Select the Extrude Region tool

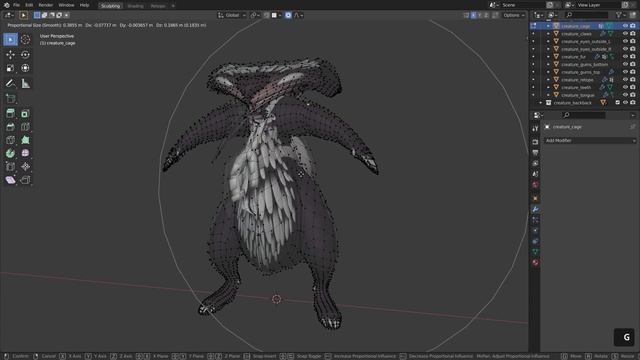tap(10, 114)
